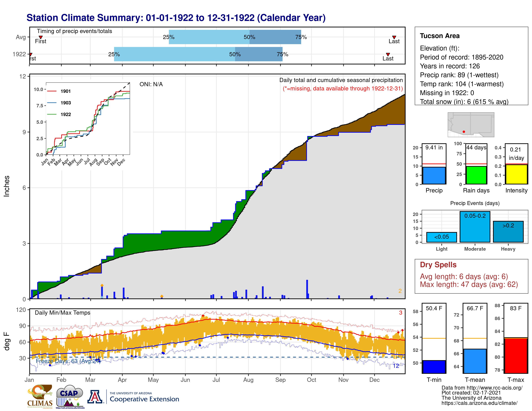
Task: Click the 1922 'Last' precip event marker
Action: coord(388,54)
